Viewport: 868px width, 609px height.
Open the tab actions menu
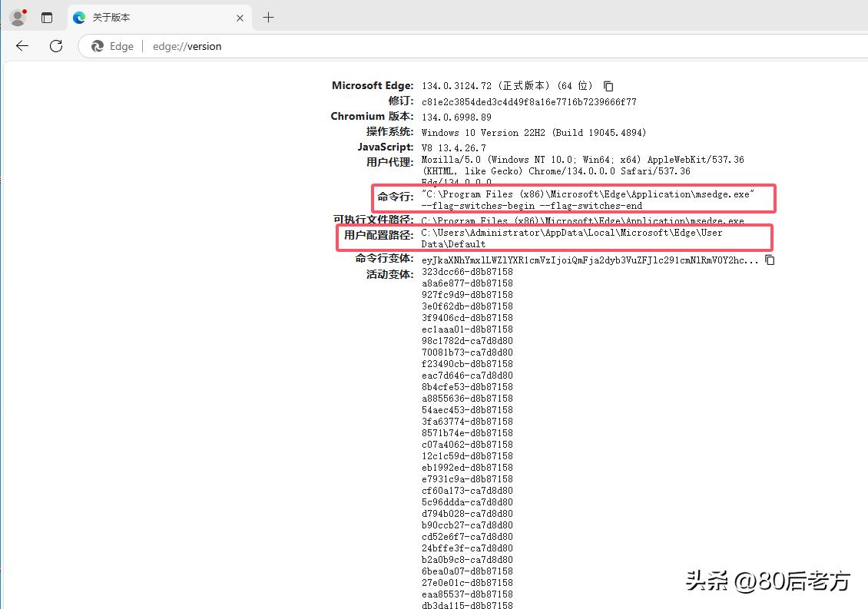tap(47, 17)
